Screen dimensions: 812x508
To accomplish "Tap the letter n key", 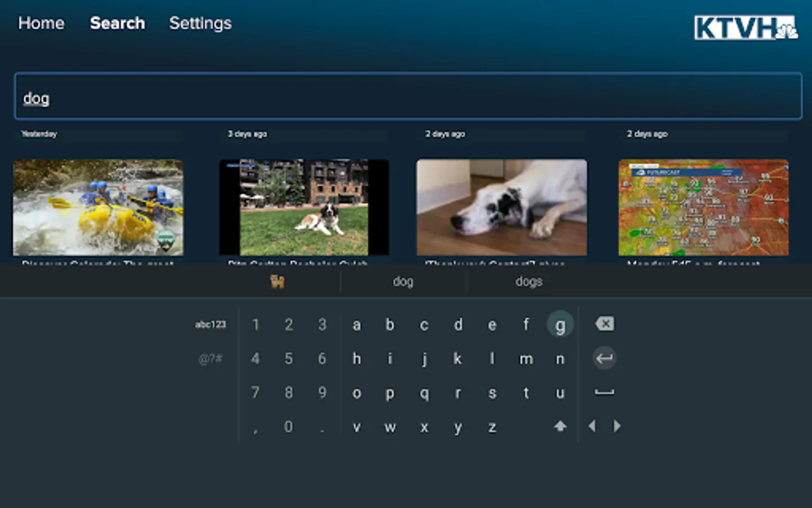I will coord(560,359).
